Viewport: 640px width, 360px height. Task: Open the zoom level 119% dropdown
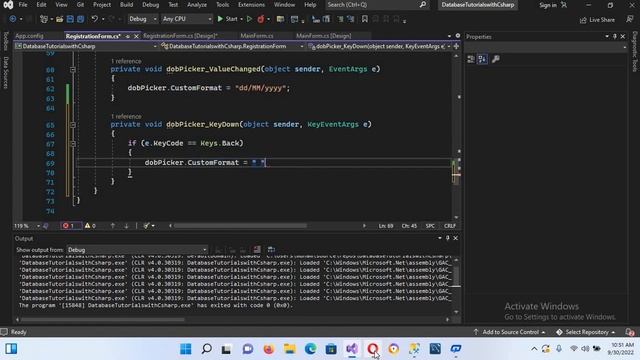[27, 226]
